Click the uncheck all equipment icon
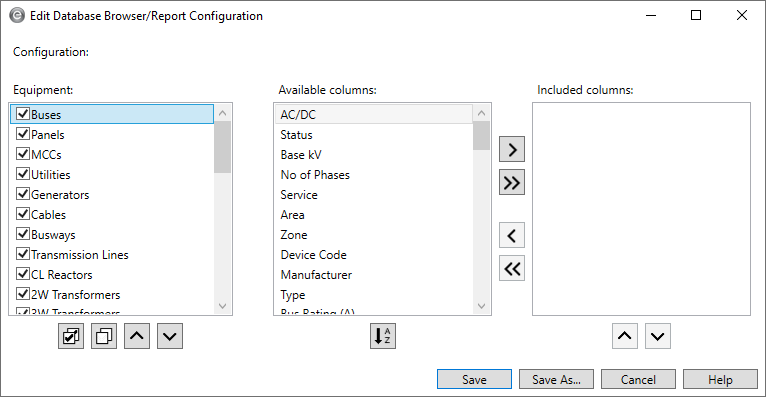This screenshot has width=766, height=397. (x=104, y=336)
